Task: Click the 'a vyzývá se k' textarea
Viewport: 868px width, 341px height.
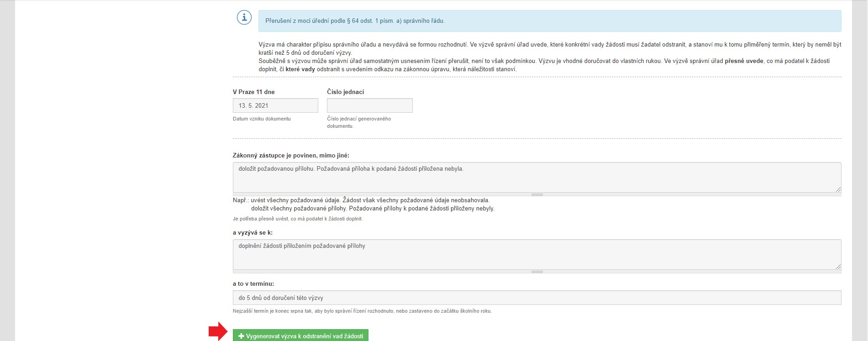Action: [537, 254]
